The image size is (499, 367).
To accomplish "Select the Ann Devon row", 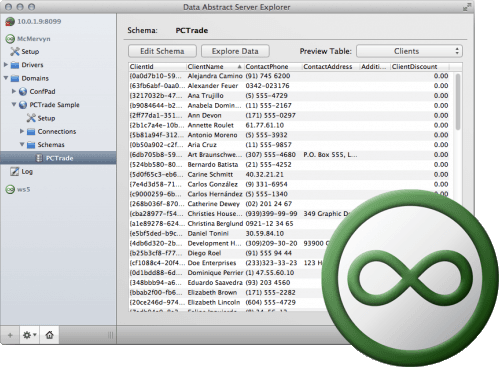I will click(289, 115).
